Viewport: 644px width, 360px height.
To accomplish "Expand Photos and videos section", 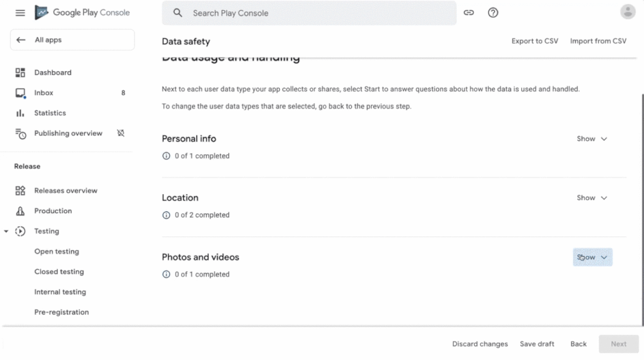I will [x=592, y=257].
